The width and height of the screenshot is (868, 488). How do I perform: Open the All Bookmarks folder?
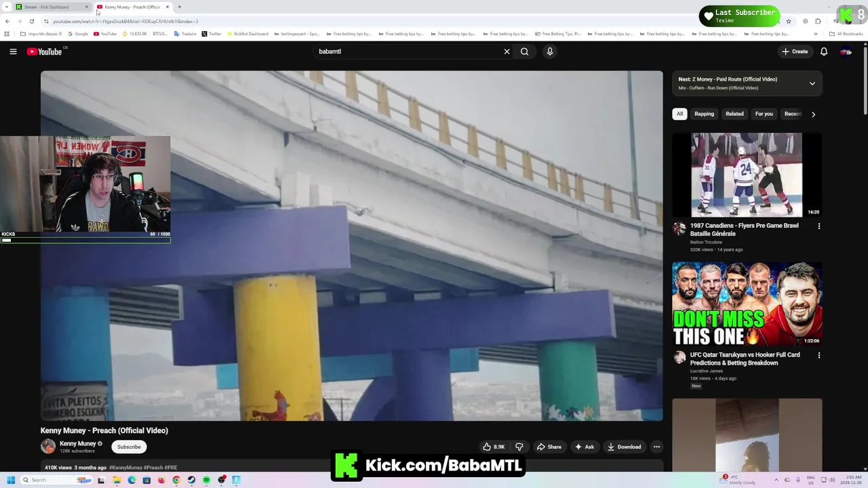846,33
